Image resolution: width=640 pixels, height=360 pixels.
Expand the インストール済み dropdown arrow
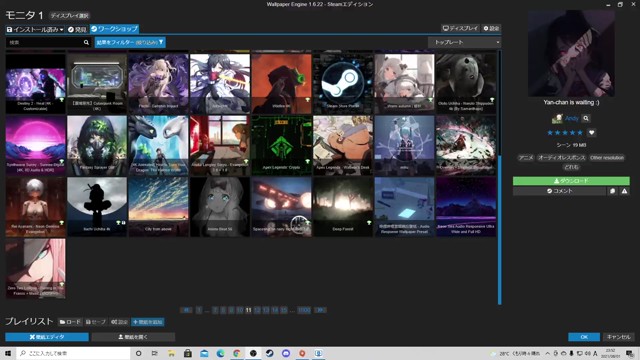(x=62, y=30)
